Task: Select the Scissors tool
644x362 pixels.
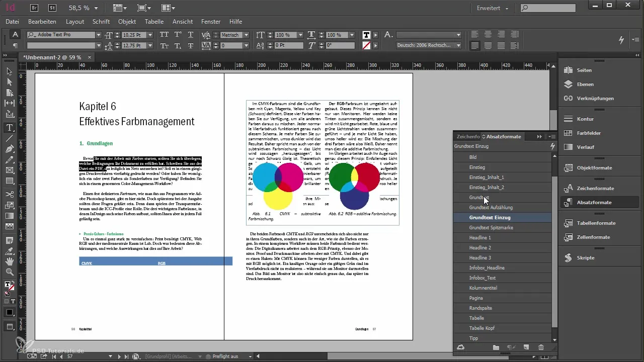Action: [9, 194]
